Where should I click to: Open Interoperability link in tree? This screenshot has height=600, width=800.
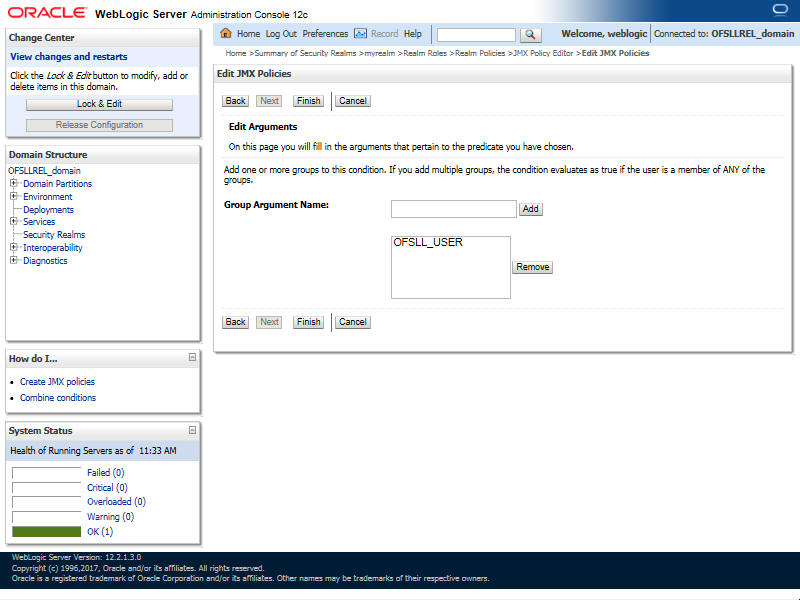(53, 247)
